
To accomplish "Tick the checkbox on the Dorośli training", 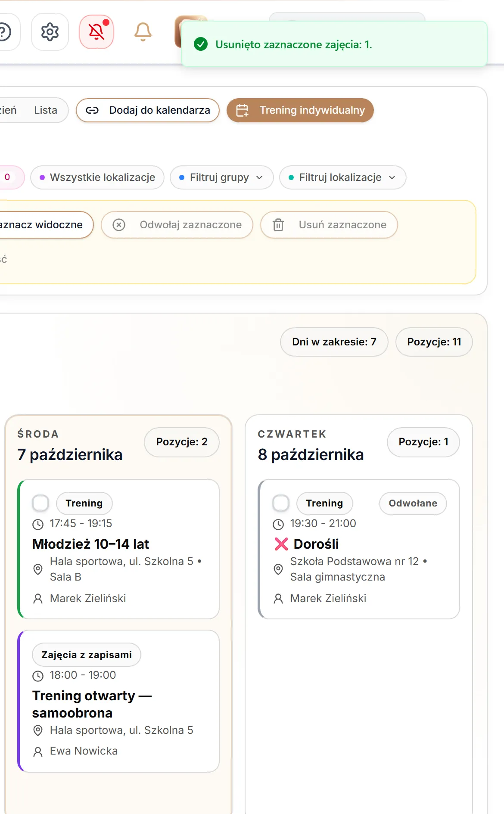I will pyautogui.click(x=281, y=503).
